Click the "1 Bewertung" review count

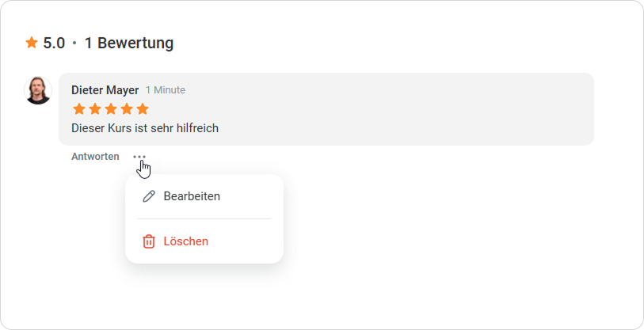[129, 43]
